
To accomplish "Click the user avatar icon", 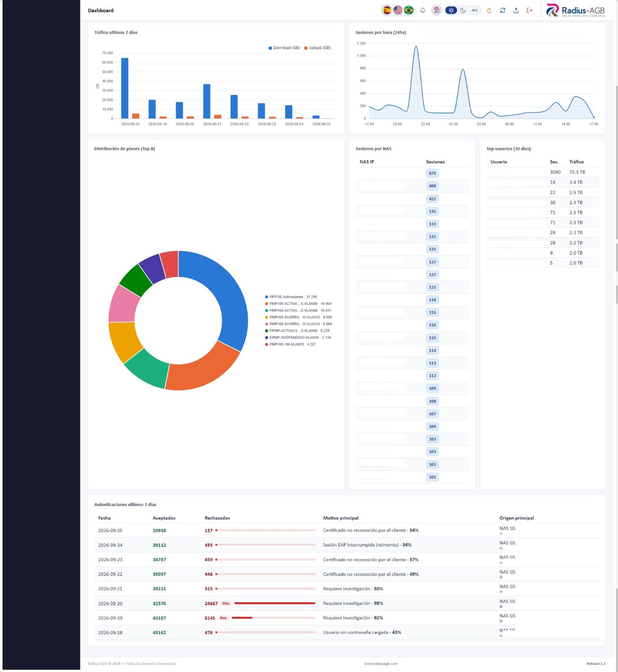I will [x=436, y=10].
